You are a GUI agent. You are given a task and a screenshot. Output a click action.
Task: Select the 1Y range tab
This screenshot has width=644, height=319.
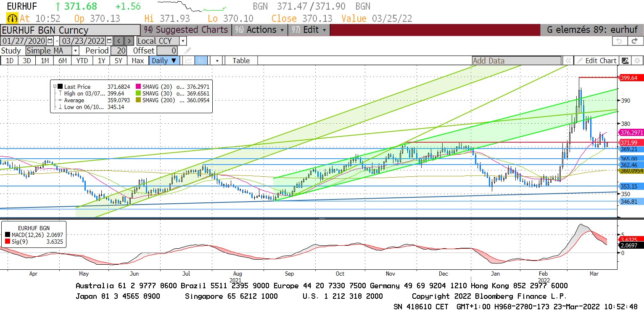(x=101, y=61)
